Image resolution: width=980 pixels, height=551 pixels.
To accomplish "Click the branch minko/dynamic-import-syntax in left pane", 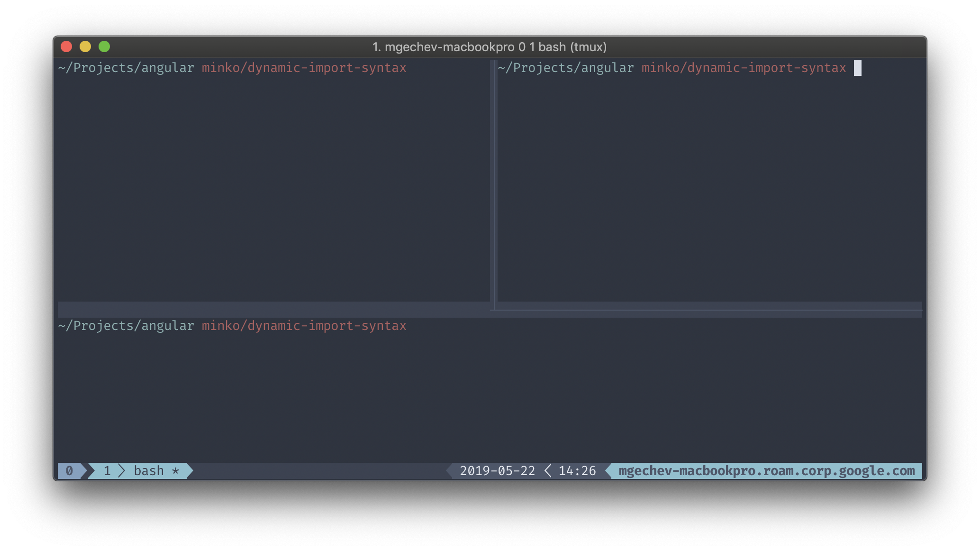I will (303, 67).
